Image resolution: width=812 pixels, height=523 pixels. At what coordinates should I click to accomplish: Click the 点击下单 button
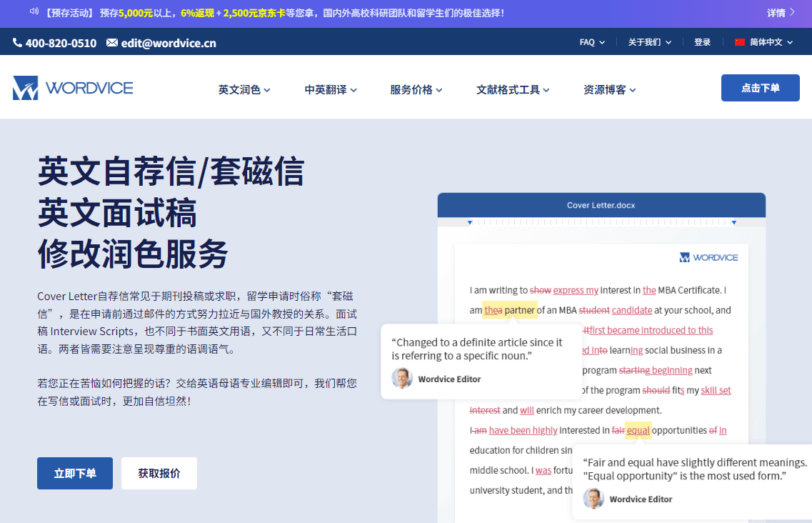click(x=760, y=87)
